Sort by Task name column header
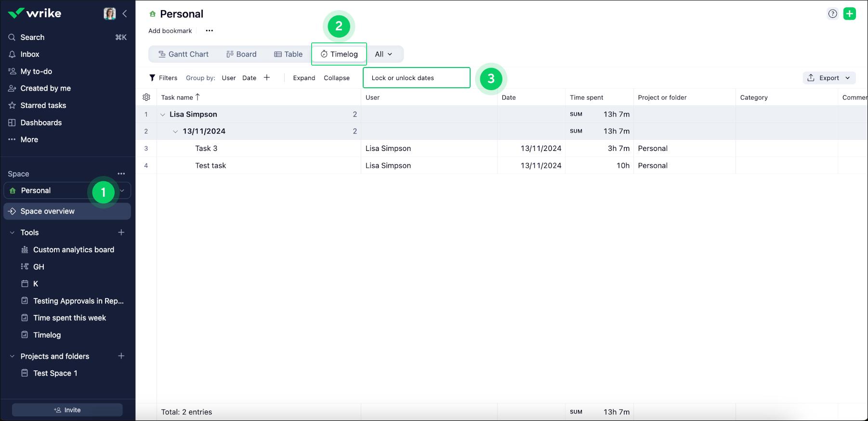The height and width of the screenshot is (421, 868). tap(177, 97)
